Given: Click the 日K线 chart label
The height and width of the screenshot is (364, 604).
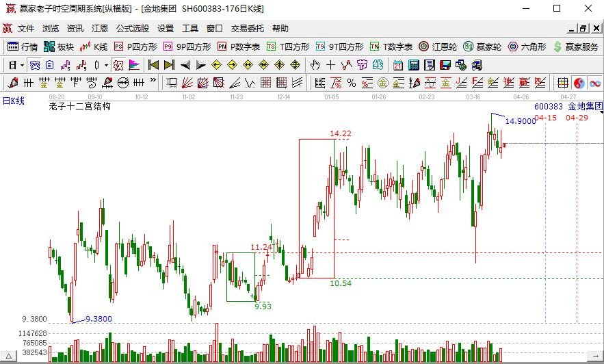Looking at the screenshot, I should [x=14, y=101].
